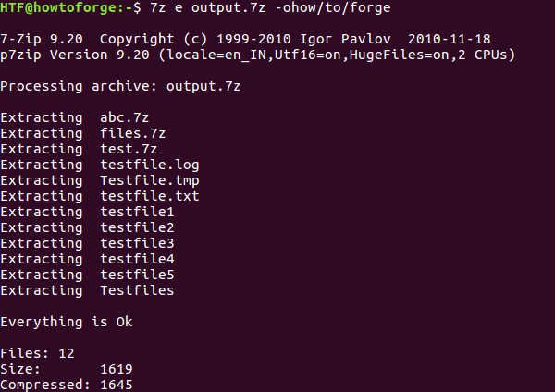Viewport: 555px width, 392px height.
Task: Click the 7z e output.7z command
Action: pyautogui.click(x=207, y=7)
